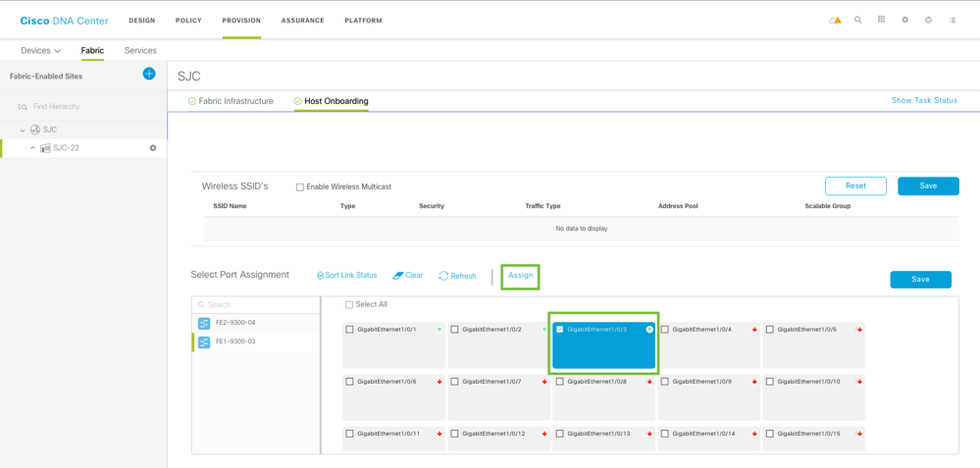Image resolution: width=980 pixels, height=468 pixels.
Task: Collapse the SJC tree node chevron
Action: tap(24, 130)
